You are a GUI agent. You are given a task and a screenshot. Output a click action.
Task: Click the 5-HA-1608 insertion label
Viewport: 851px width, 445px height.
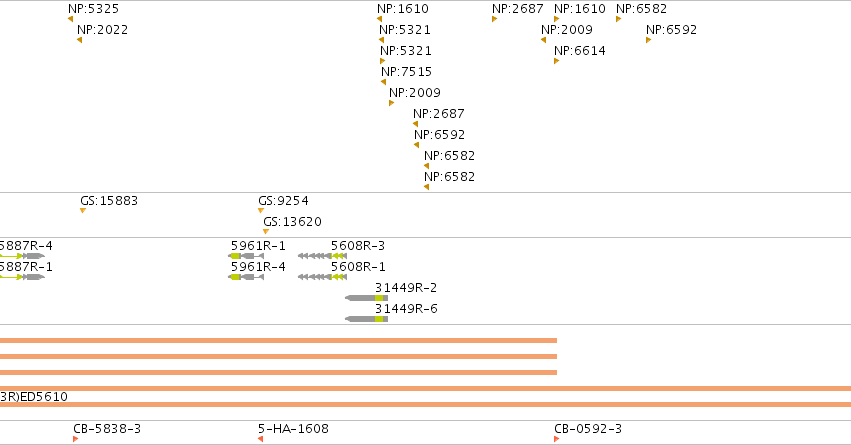tap(293, 429)
